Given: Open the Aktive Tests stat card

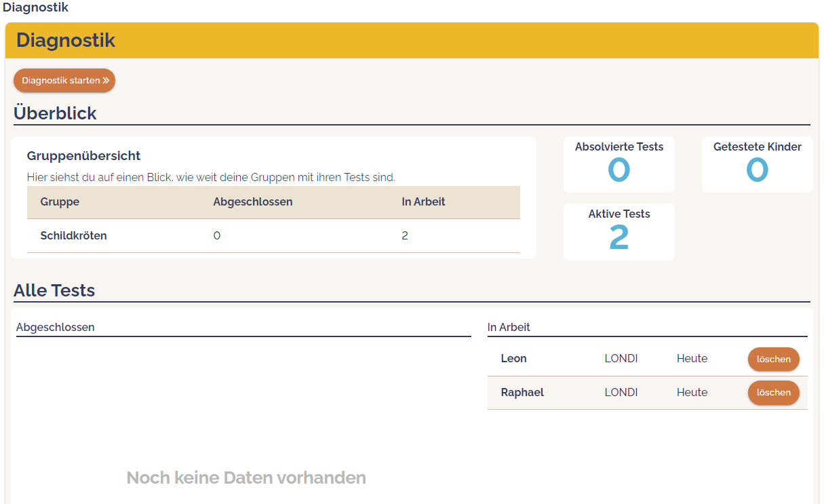Looking at the screenshot, I should [619, 231].
